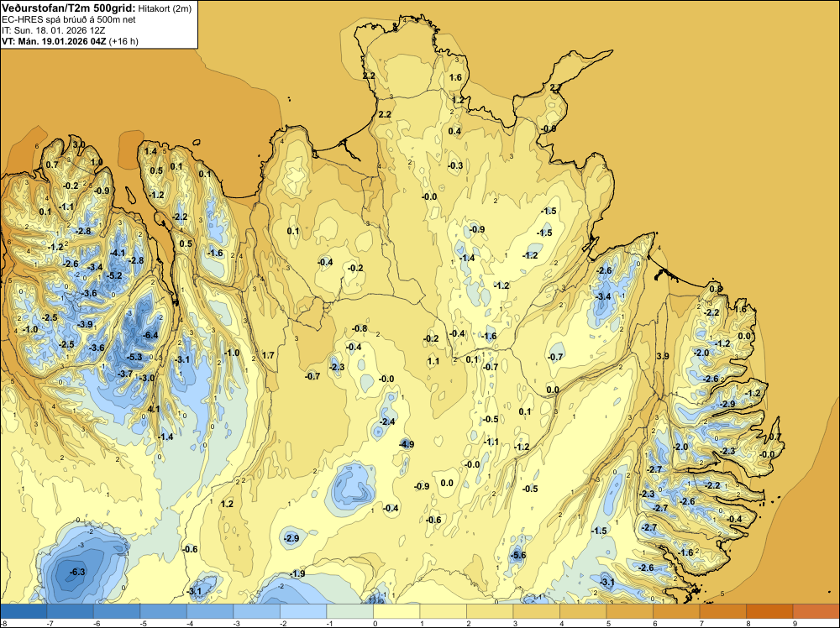
Task: Click the "-4.9" temperature value on the map
Action: (407, 444)
